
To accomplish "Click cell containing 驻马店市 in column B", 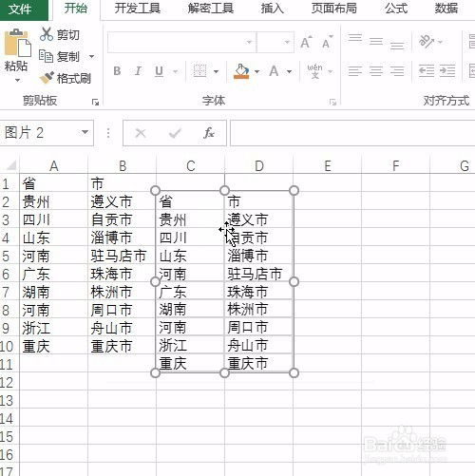I will (x=122, y=256).
